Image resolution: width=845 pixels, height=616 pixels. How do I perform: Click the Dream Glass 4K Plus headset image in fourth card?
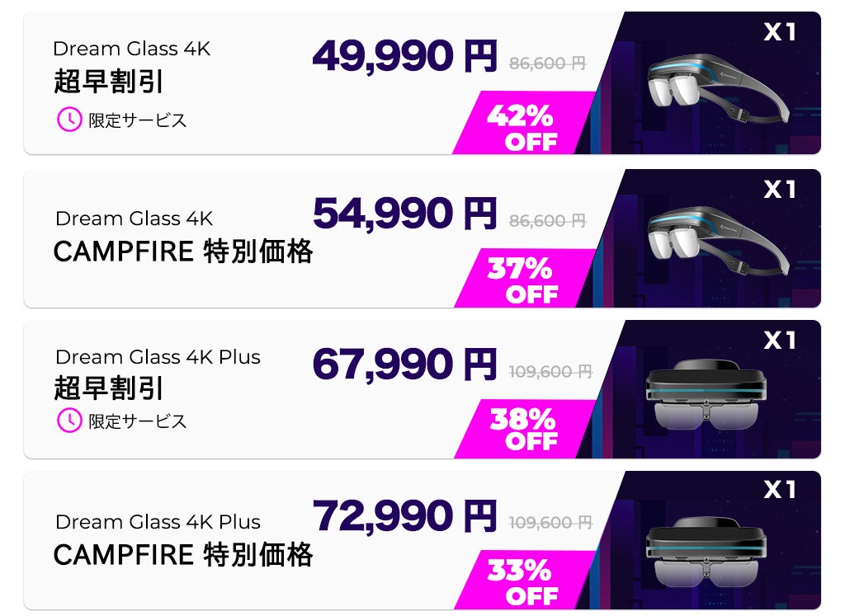coord(706,550)
